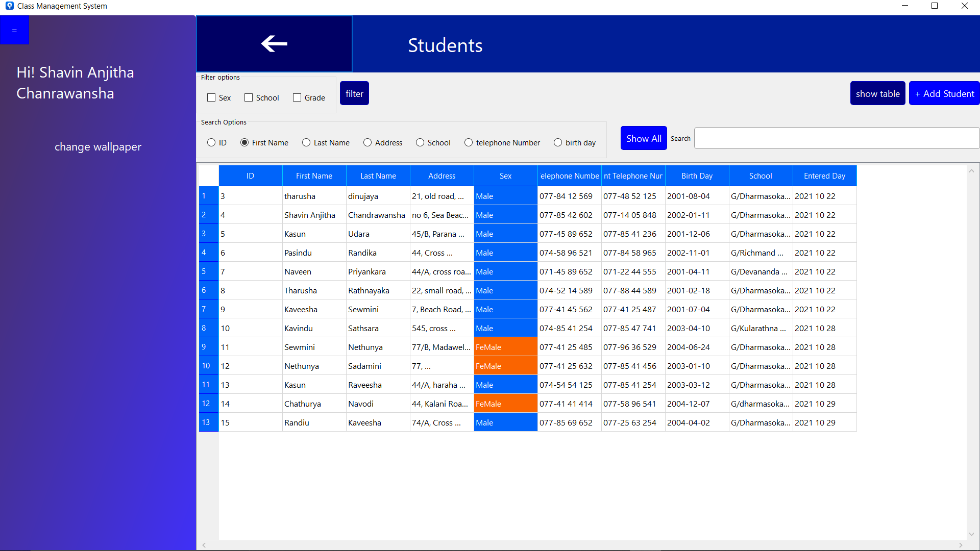The image size is (980, 551).
Task: Enable the School filter checkbox
Action: [249, 97]
